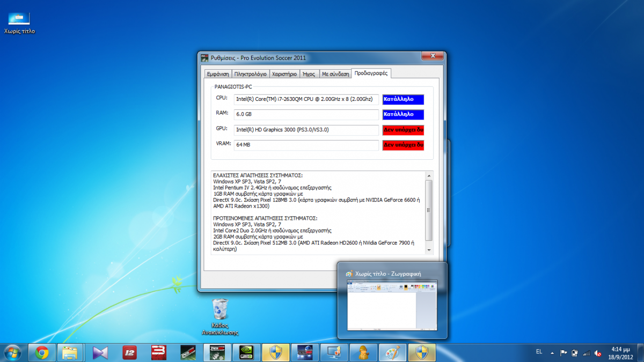
Task: Click the requirements text scrollbar up arrow
Action: (x=428, y=175)
